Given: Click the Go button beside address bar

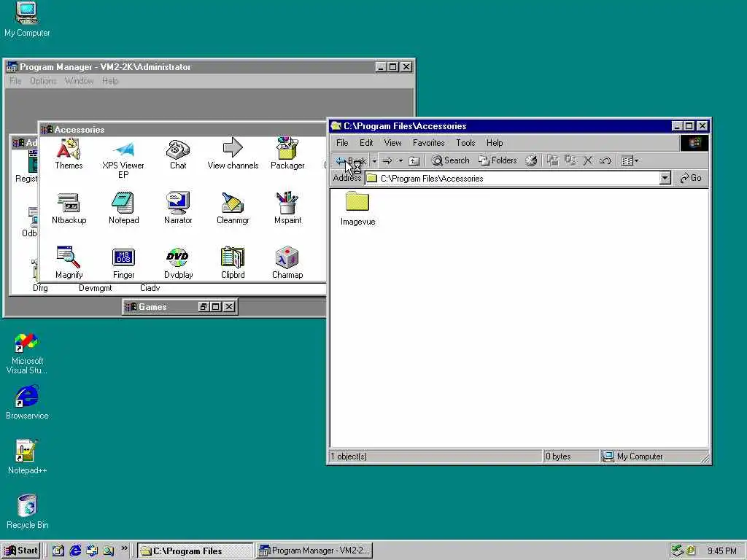Looking at the screenshot, I should point(691,178).
